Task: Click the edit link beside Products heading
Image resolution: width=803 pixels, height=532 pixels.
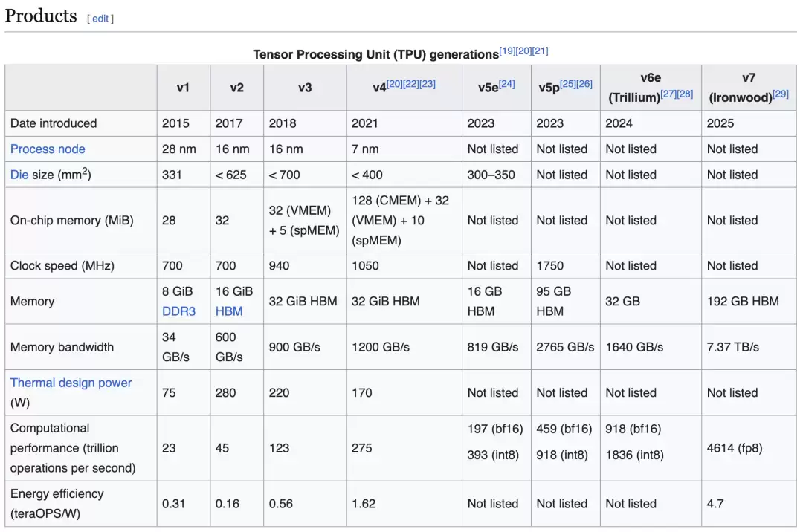Action: [x=100, y=19]
